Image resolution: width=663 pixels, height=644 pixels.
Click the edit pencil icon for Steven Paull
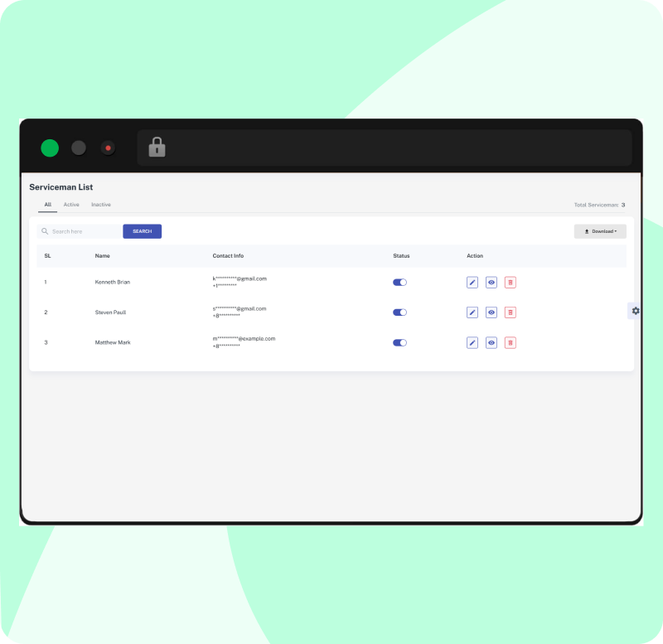[x=472, y=312]
